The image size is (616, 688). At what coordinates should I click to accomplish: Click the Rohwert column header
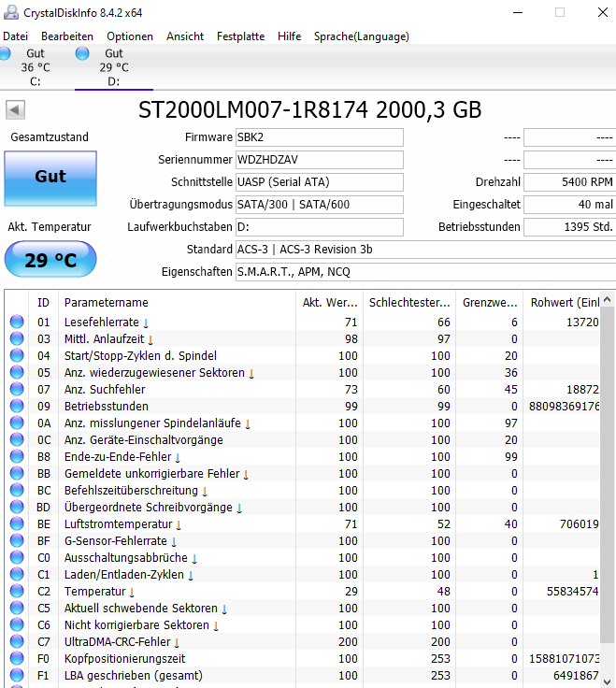(x=562, y=302)
